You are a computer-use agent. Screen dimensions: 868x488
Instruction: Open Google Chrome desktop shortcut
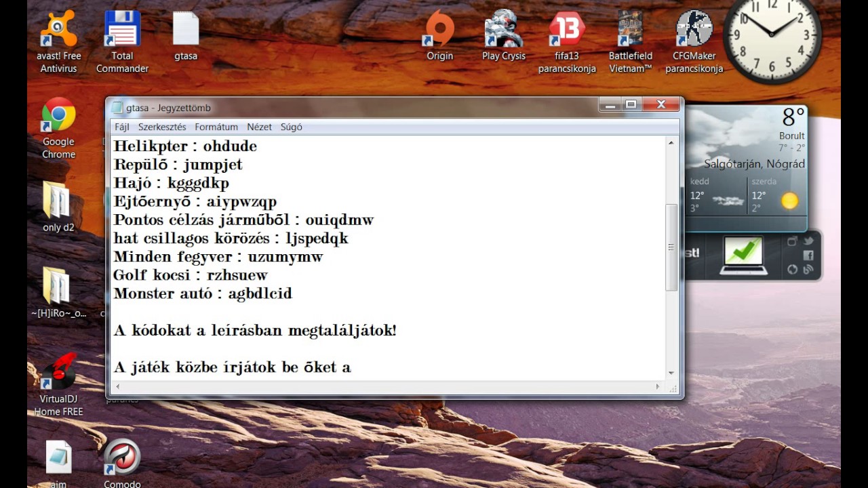(x=58, y=129)
